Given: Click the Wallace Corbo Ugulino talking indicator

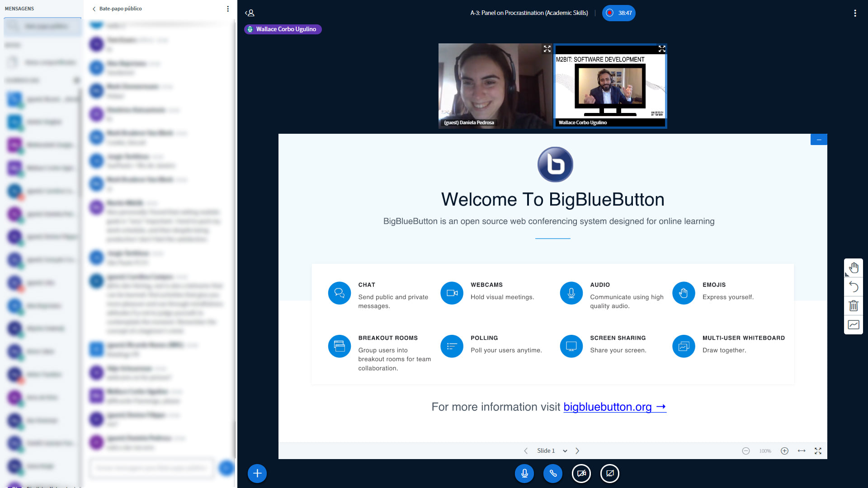Looking at the screenshot, I should click(283, 29).
